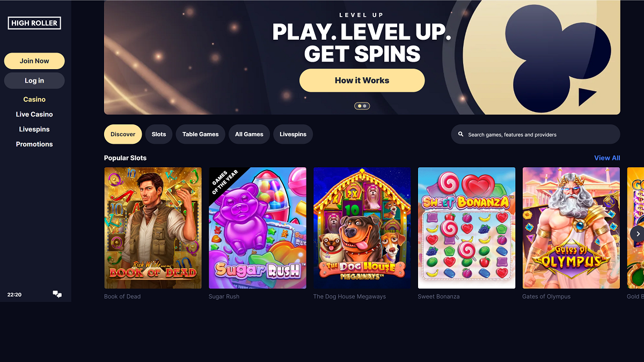This screenshot has width=644, height=362.
Task: Select the second banner slide dot
Action: [365, 106]
